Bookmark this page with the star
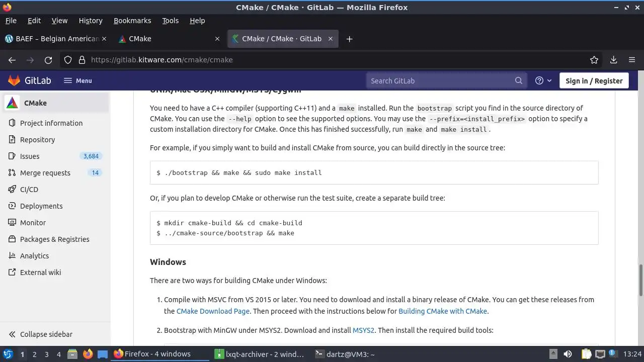644x362 pixels. 594,60
